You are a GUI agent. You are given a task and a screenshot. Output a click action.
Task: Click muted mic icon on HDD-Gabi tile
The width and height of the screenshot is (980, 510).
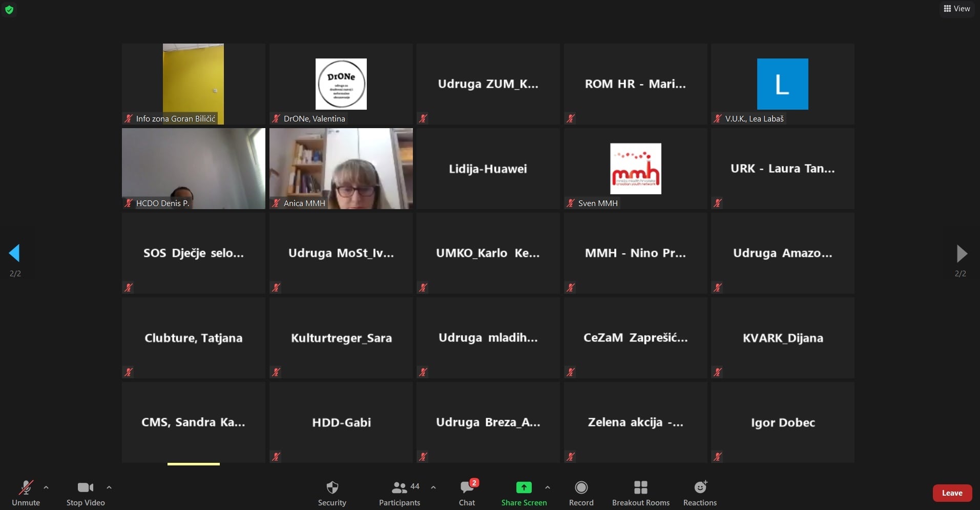coord(276,457)
